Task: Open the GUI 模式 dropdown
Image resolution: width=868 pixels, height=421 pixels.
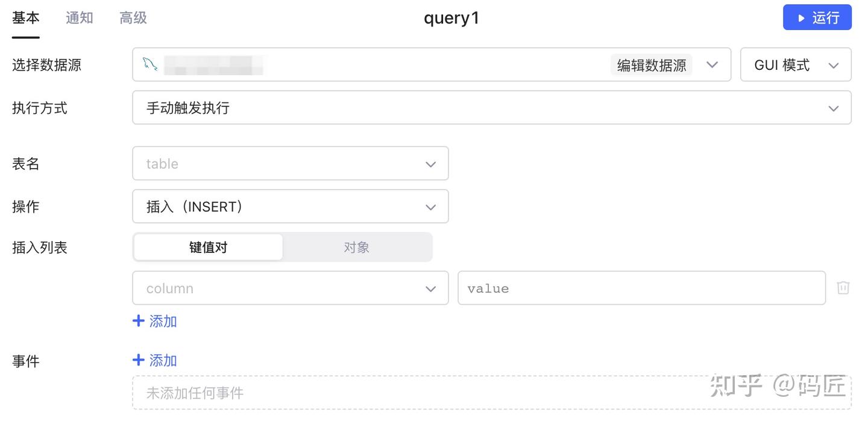Action: [x=796, y=65]
